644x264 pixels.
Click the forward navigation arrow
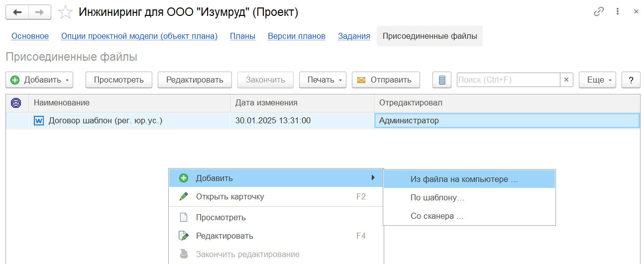[x=40, y=12]
